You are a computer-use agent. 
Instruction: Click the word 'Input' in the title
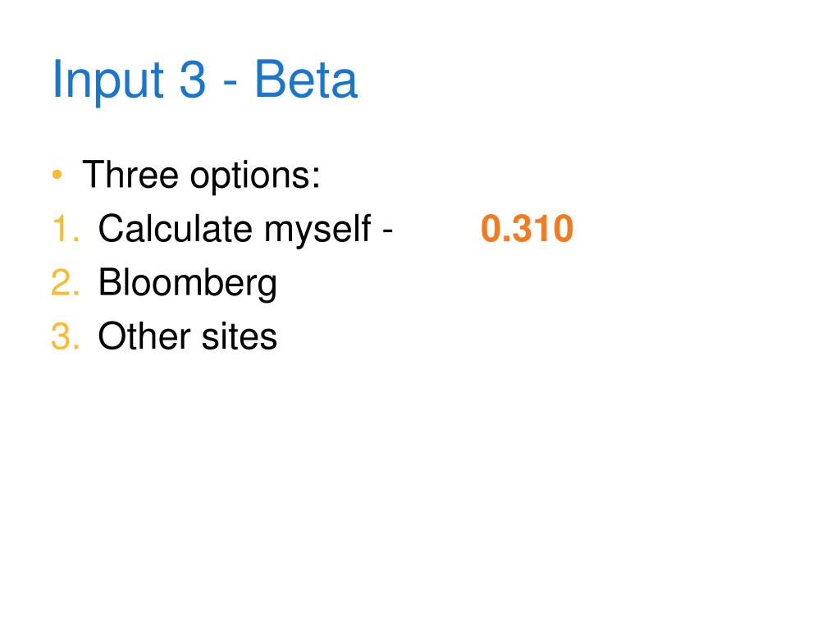pos(107,81)
